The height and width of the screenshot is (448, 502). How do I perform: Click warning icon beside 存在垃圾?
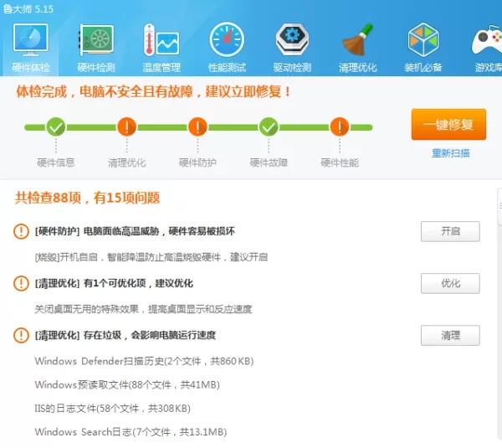[x=21, y=335]
